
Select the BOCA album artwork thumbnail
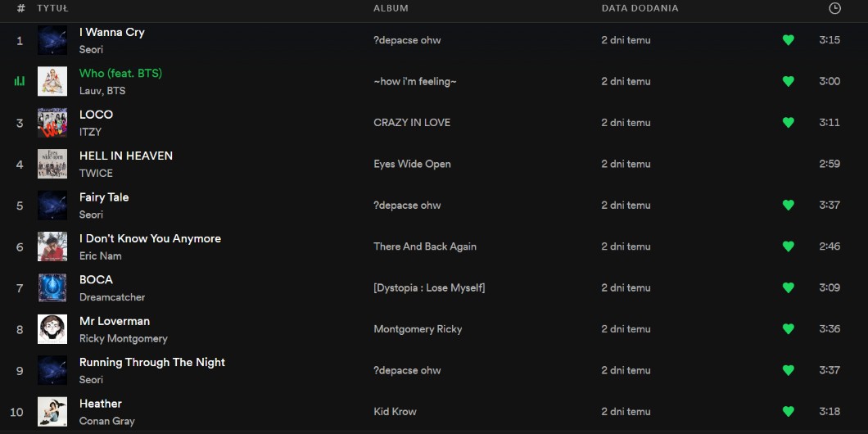[x=52, y=287]
